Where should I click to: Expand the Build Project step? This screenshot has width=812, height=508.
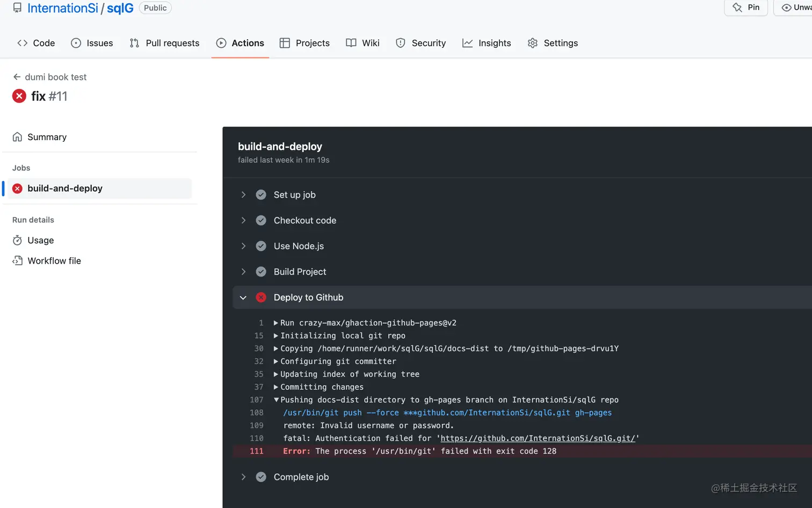click(x=243, y=272)
